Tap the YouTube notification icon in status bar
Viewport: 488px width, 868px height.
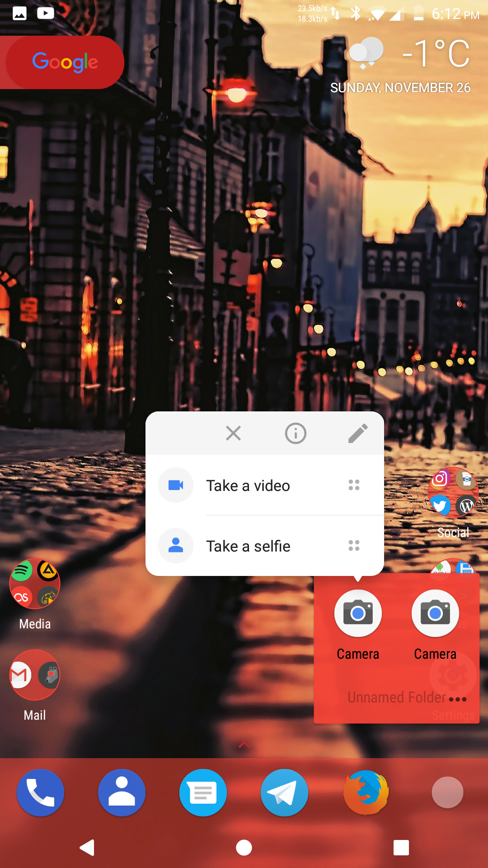(46, 13)
